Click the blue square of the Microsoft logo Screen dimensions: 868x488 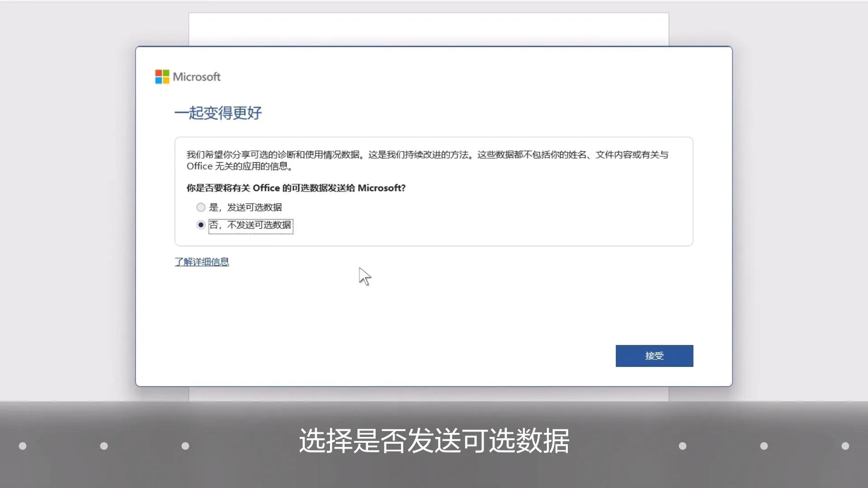coord(158,80)
